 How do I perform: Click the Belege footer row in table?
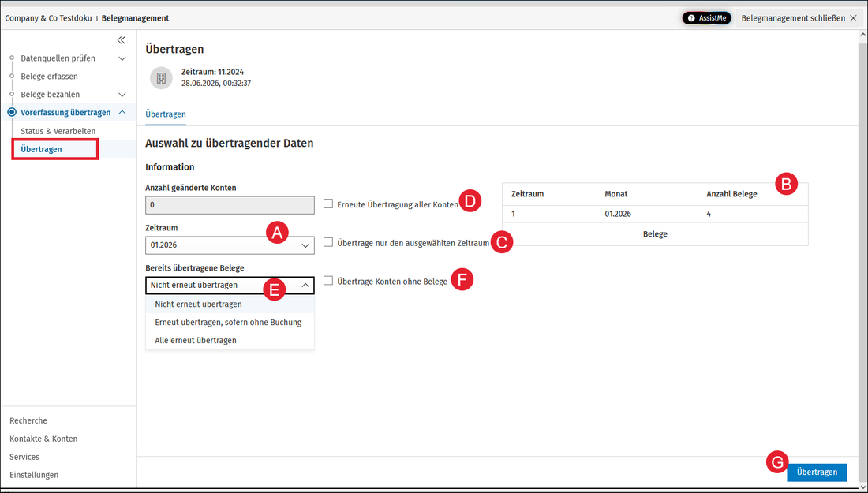click(x=655, y=234)
